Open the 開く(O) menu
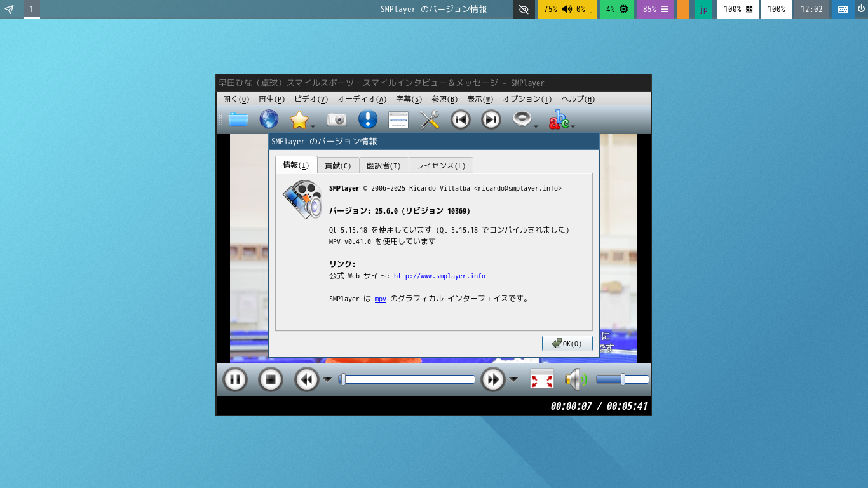This screenshot has width=868, height=488. [x=236, y=99]
